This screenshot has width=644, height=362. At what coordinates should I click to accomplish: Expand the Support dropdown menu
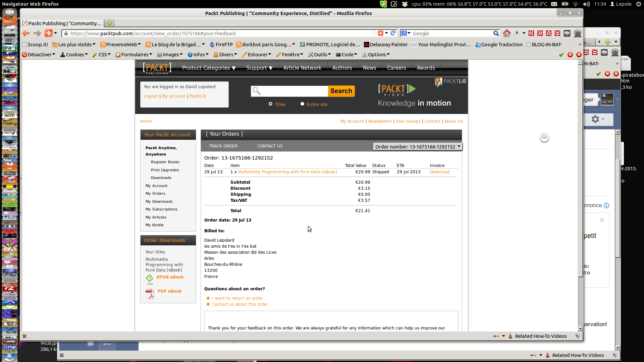[259, 68]
